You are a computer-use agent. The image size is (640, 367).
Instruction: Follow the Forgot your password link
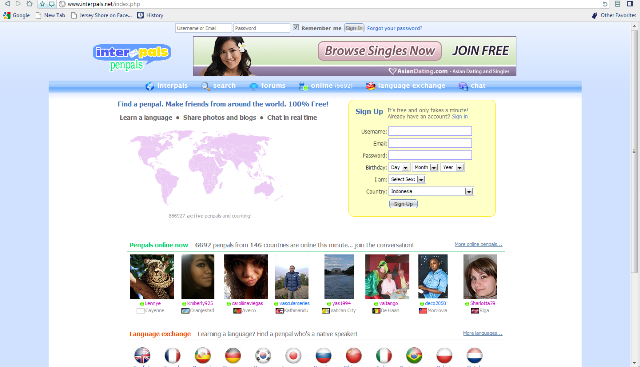click(x=394, y=28)
